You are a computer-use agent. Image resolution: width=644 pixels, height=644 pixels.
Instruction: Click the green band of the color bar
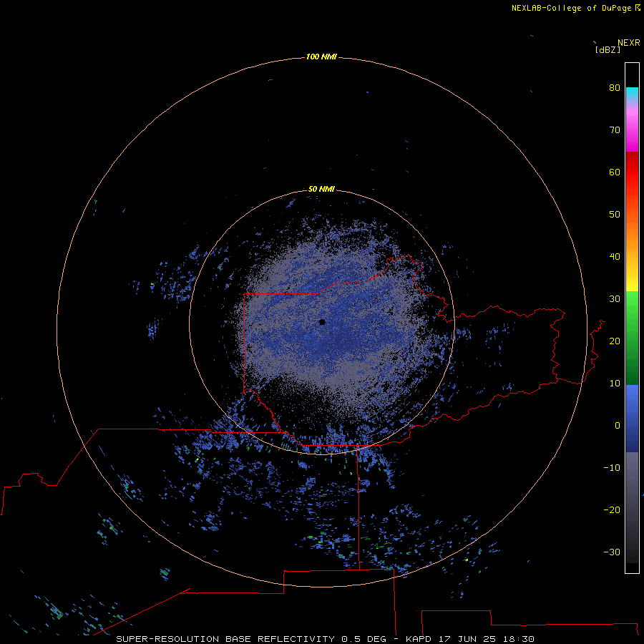point(632,338)
